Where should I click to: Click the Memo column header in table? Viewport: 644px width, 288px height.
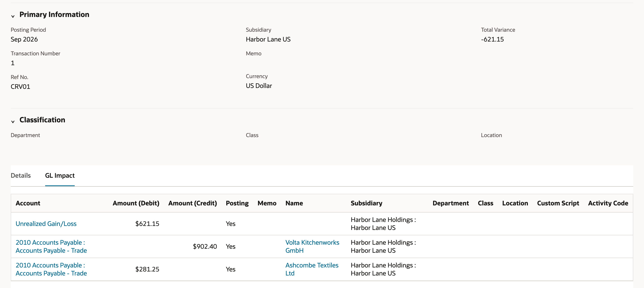pos(267,203)
